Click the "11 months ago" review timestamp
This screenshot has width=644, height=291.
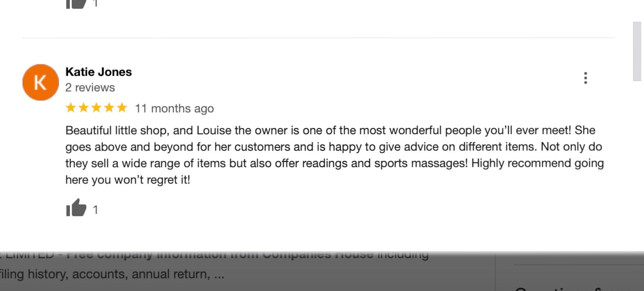174,108
